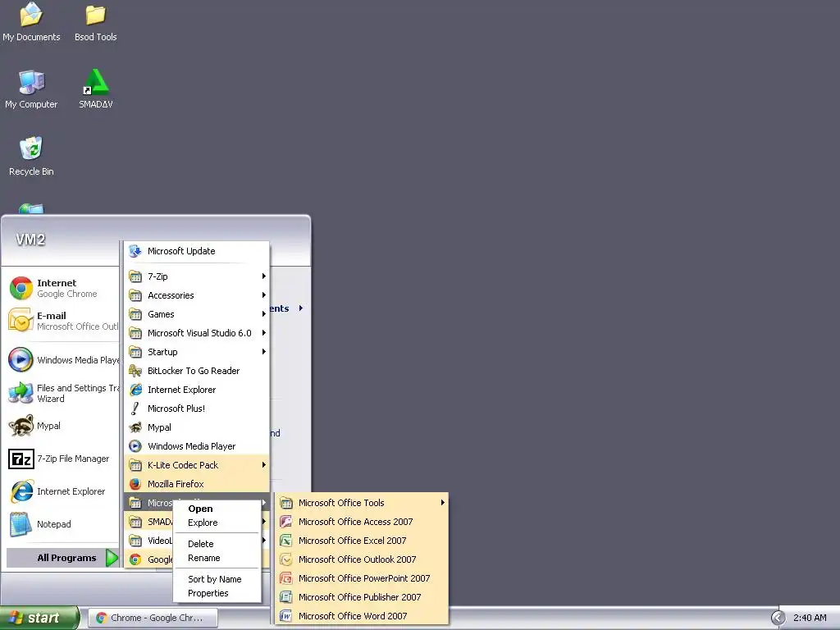Open Properties from context menu
Image resolution: width=840 pixels, height=630 pixels.
217,593
